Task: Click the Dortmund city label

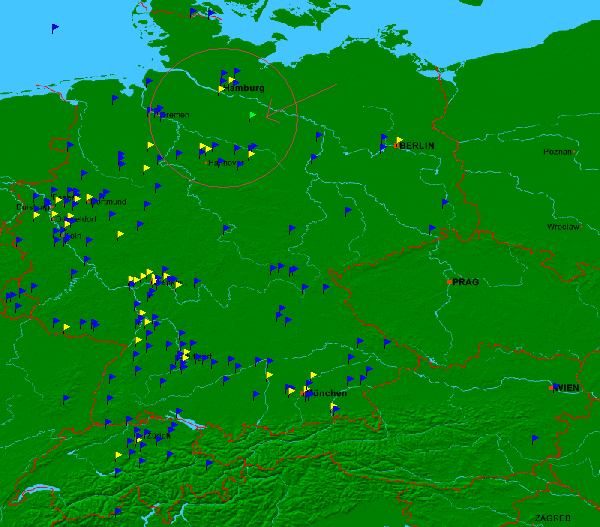Action: click(x=109, y=202)
